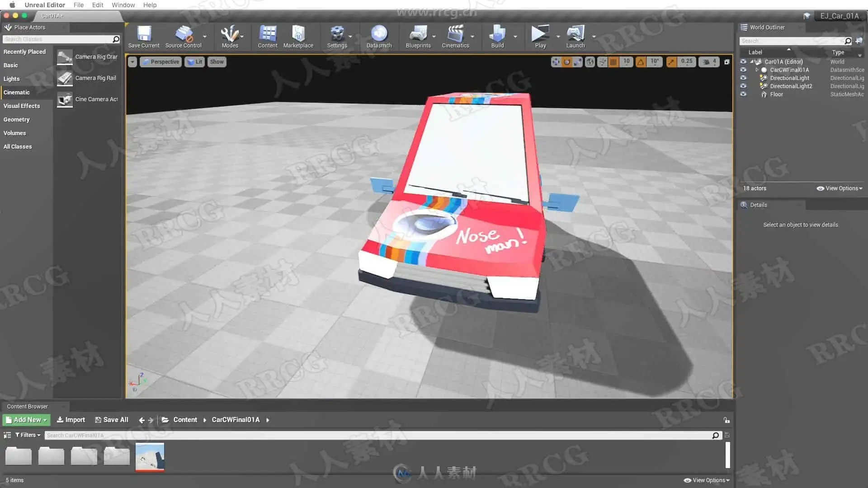The height and width of the screenshot is (488, 868).
Task: Open the Lit view mode dropdown
Action: (195, 62)
